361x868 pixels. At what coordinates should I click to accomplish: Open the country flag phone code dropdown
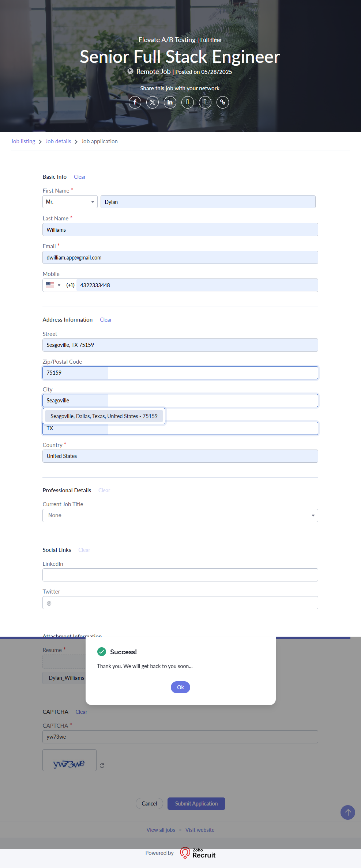coord(53,285)
